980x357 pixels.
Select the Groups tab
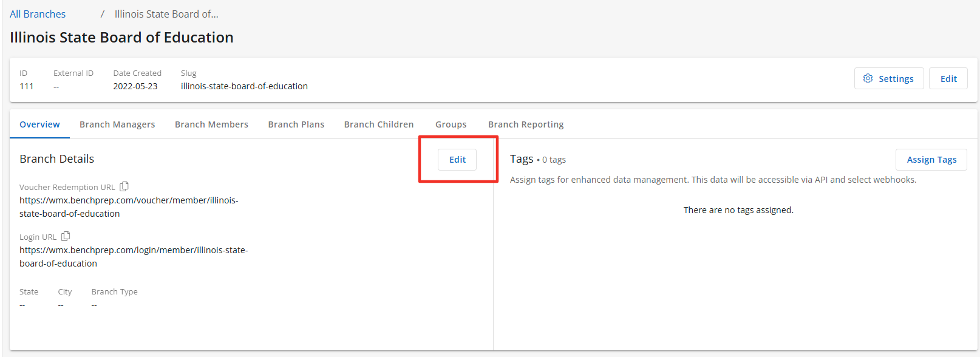click(x=451, y=124)
